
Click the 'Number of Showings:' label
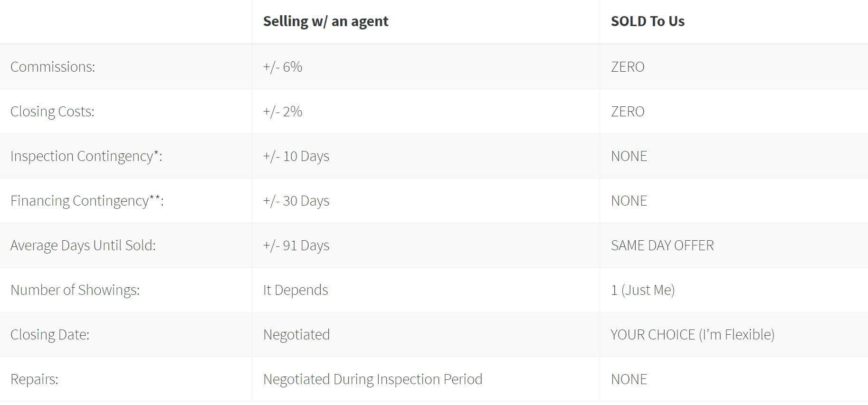pyautogui.click(x=75, y=290)
